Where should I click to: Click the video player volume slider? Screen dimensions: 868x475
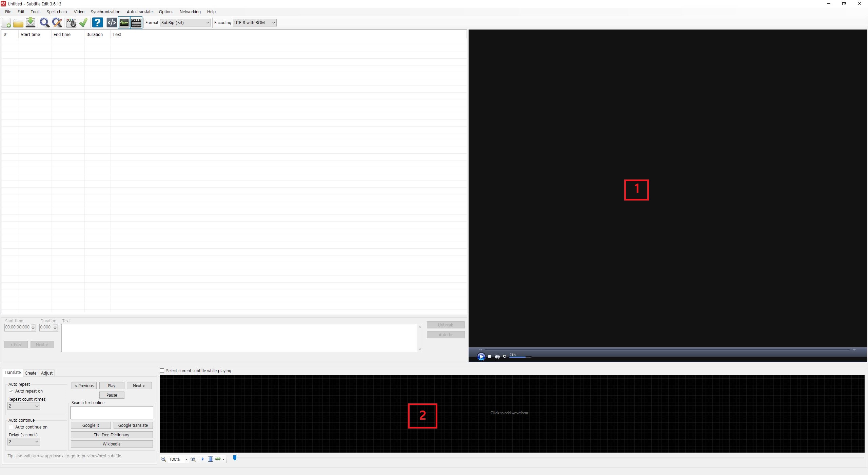click(x=519, y=357)
